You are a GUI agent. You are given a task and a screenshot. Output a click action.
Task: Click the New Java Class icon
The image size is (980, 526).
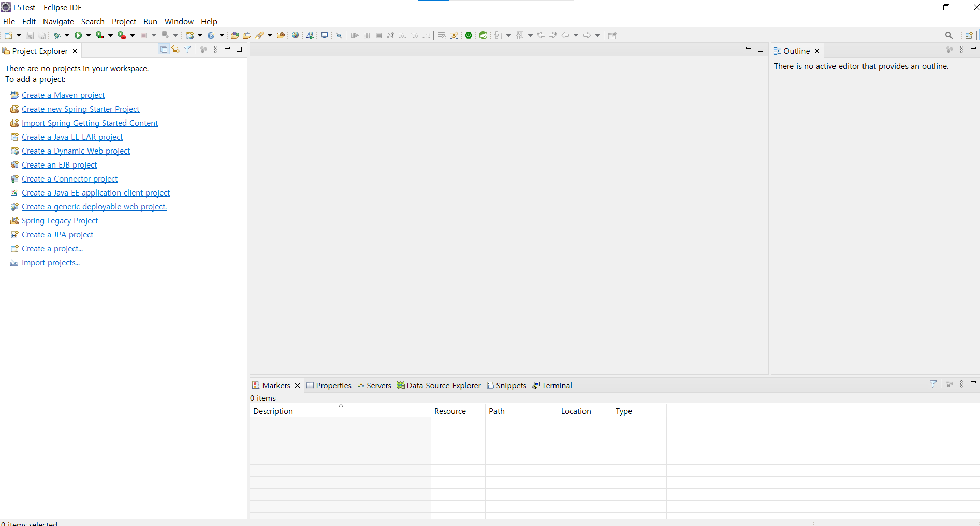[211, 35]
